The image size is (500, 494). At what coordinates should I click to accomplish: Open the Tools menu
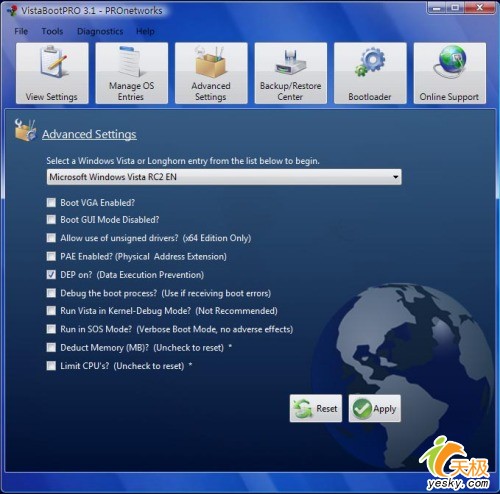tap(52, 31)
